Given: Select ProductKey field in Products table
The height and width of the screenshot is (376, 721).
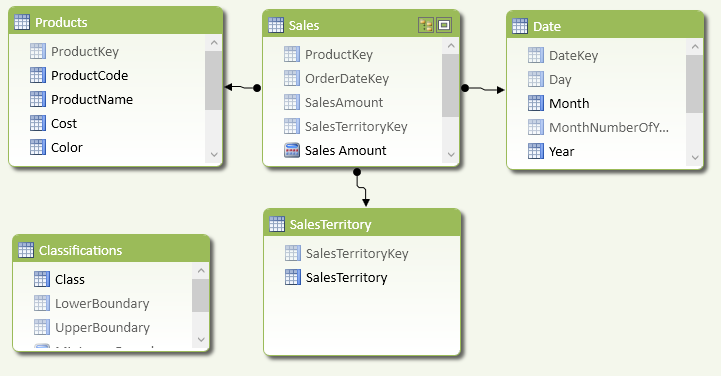Looking at the screenshot, I should [x=85, y=51].
